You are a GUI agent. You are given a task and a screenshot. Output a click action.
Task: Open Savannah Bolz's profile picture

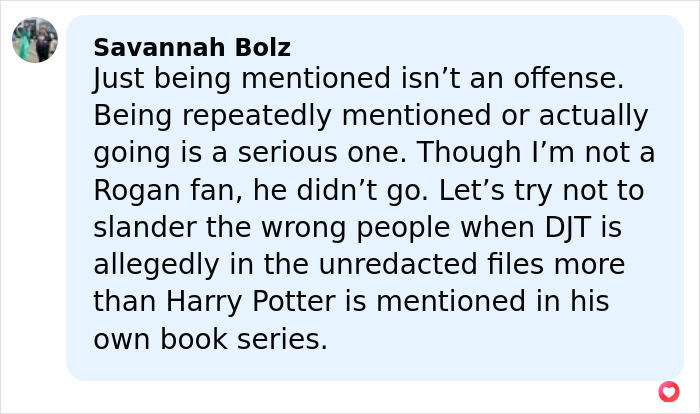(x=34, y=40)
